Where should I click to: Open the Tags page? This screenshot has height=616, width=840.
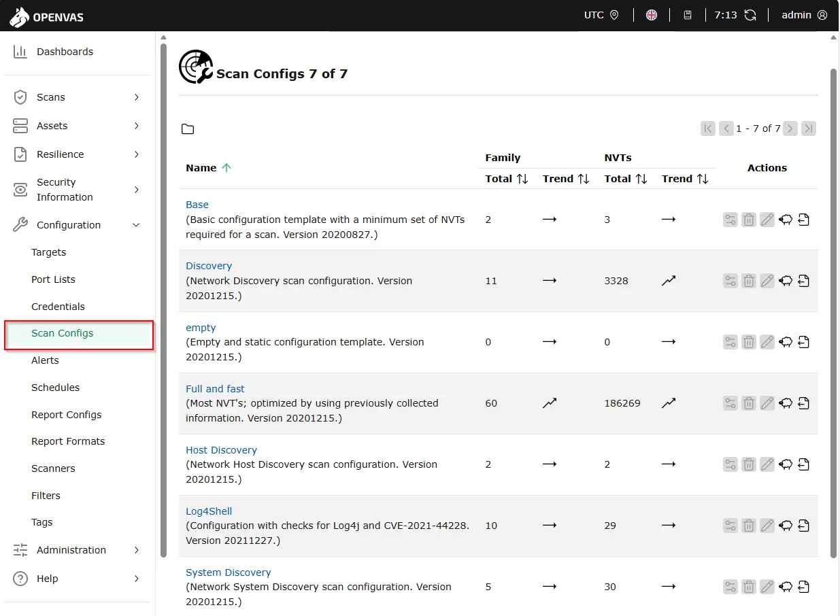41,522
